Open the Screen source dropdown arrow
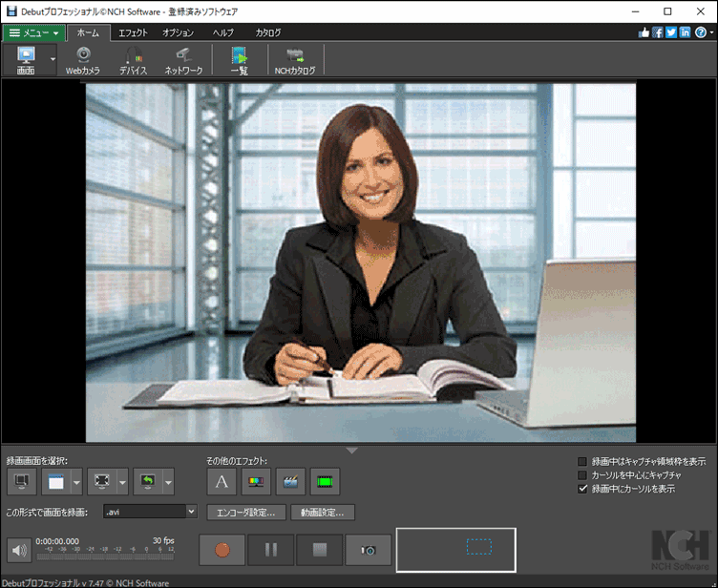718x588 pixels. [53, 60]
